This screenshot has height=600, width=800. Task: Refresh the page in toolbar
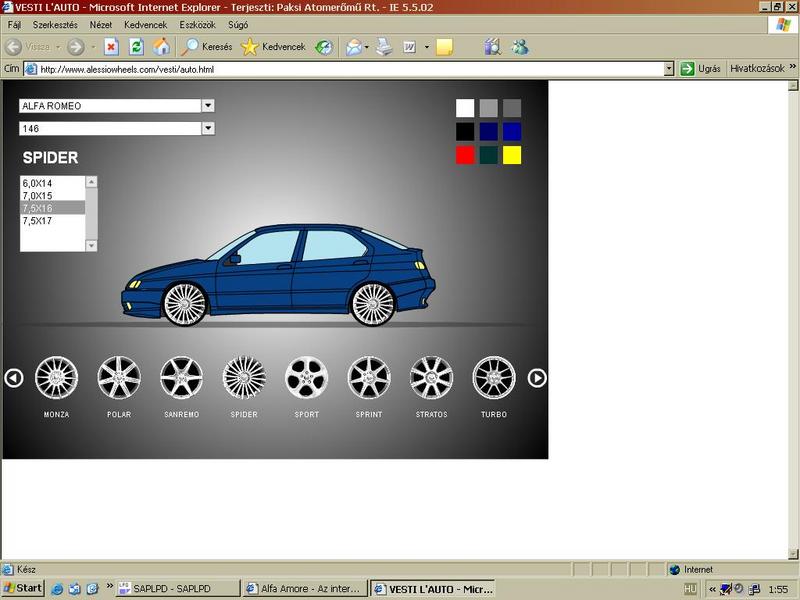(136, 47)
